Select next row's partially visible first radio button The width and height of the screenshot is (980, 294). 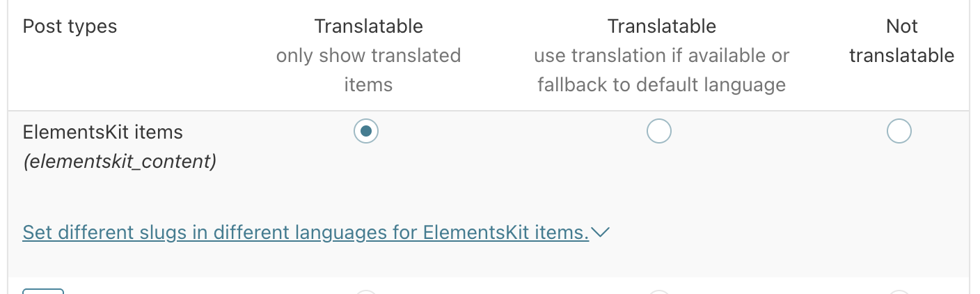[366, 292]
